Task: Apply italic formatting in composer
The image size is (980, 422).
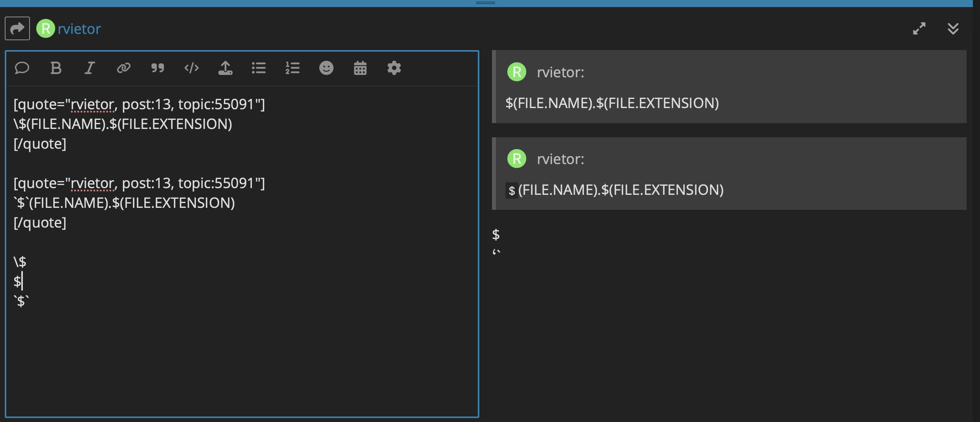Action: tap(89, 68)
